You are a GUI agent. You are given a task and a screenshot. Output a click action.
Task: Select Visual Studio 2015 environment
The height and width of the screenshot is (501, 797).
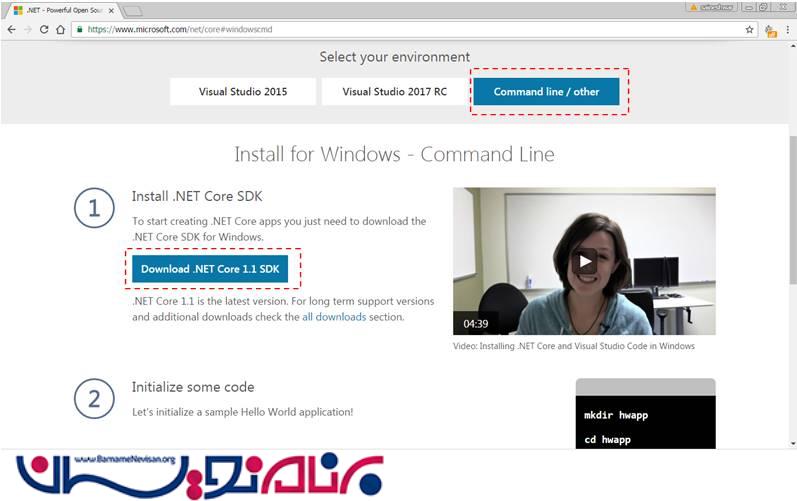point(242,92)
